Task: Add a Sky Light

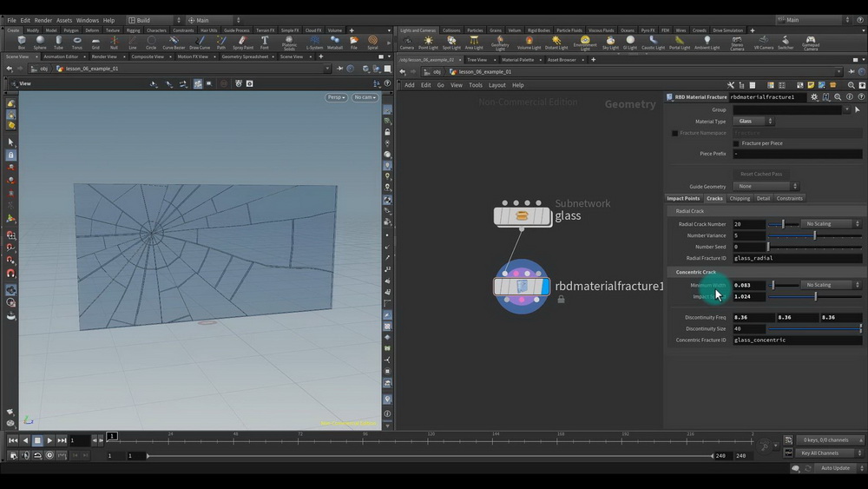Action: (x=610, y=43)
